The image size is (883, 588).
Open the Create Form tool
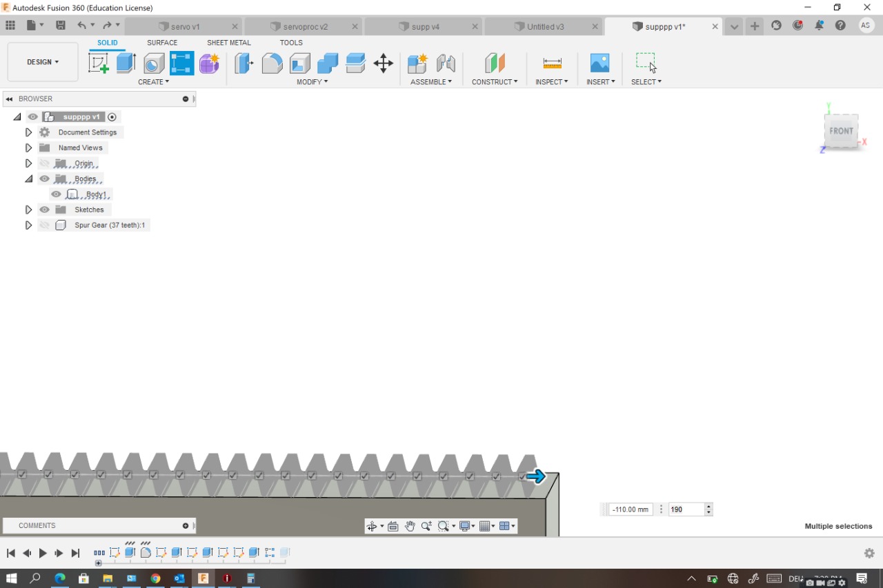pos(209,63)
